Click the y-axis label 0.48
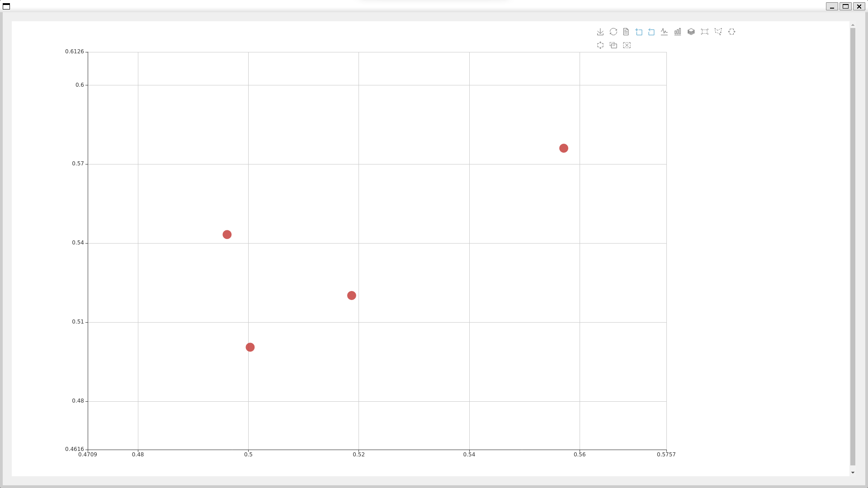This screenshot has height=488, width=868. coord(78,401)
